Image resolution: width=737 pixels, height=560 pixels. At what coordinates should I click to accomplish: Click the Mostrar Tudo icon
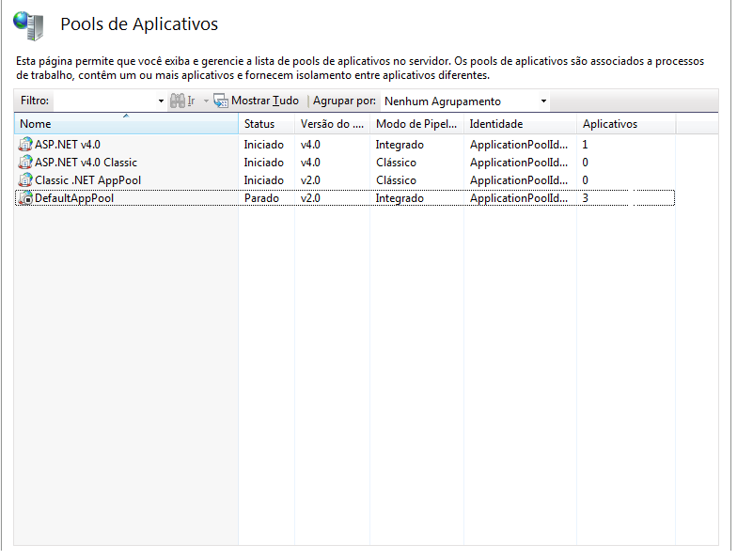coord(221,101)
